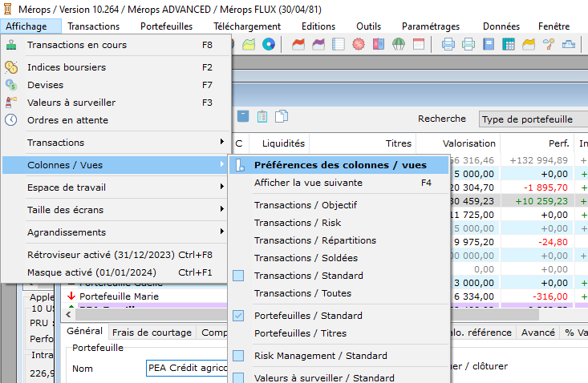Click the green parachute toolbar icon
This screenshot has width=588, height=383.
click(399, 45)
